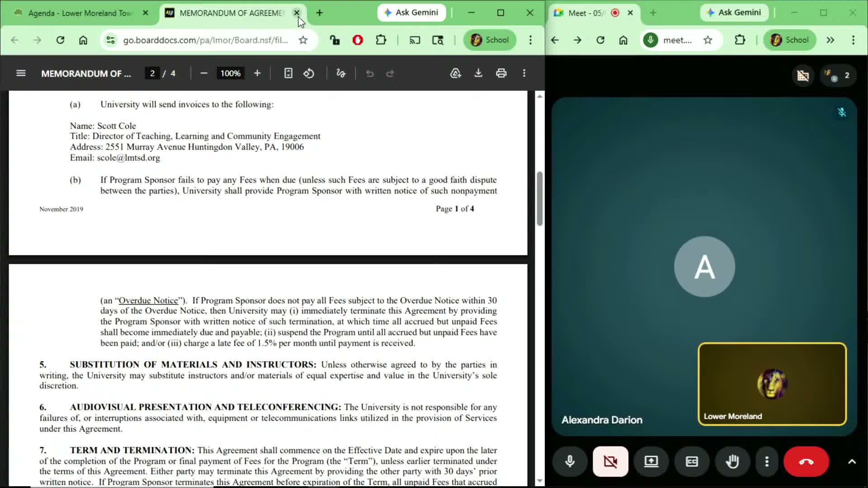Open Meet more options menu
The height and width of the screenshot is (488, 868).
coord(767,461)
